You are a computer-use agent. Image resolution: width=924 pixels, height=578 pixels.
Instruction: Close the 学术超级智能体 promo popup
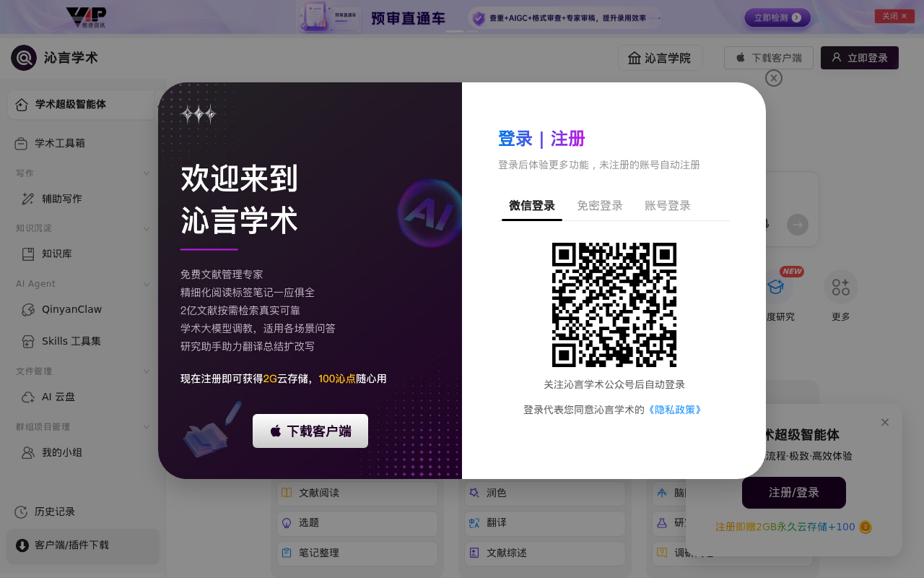[885, 422]
